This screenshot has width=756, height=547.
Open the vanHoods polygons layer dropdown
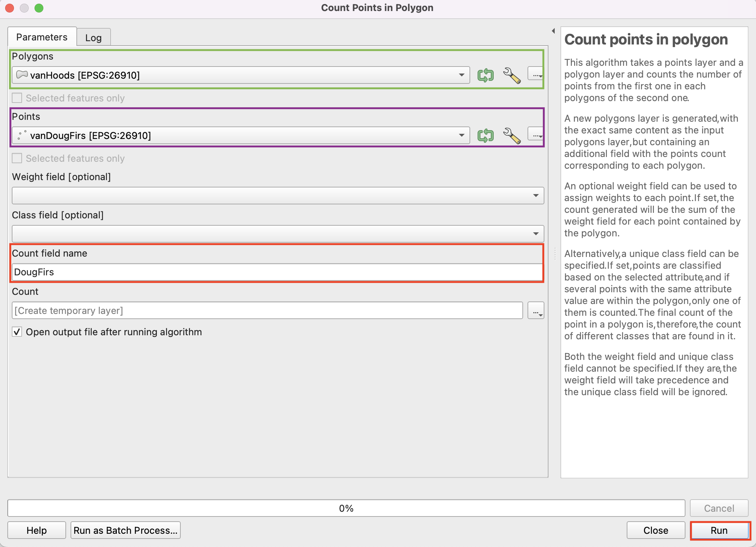pyautogui.click(x=241, y=75)
